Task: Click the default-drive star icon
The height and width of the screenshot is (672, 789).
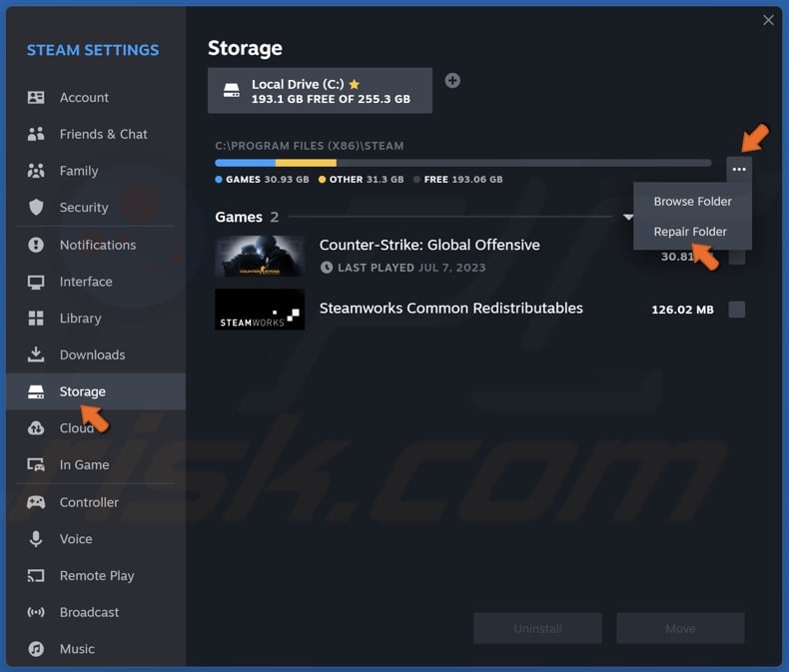Action: [x=355, y=84]
